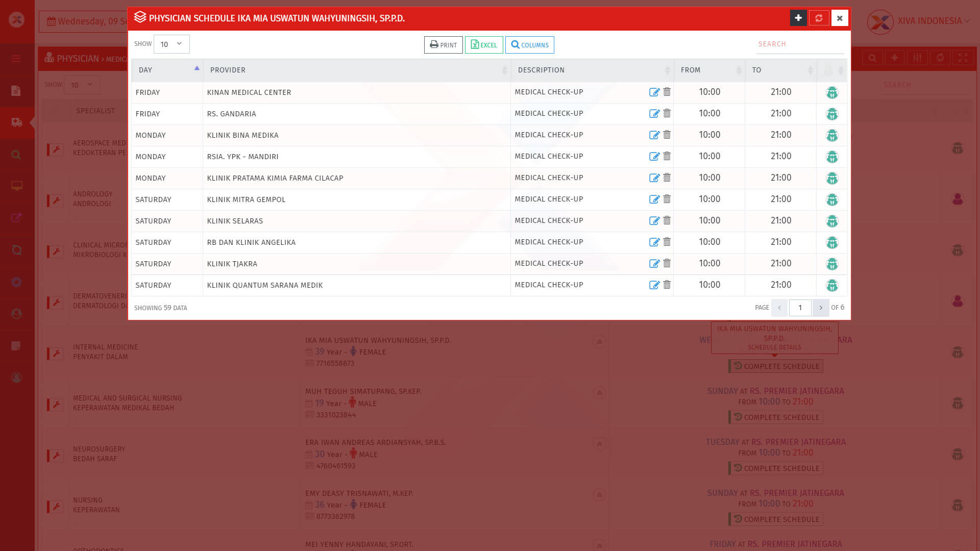Open Complete Schedule for Era Iwan Andreas Ardiansyah

[776, 468]
